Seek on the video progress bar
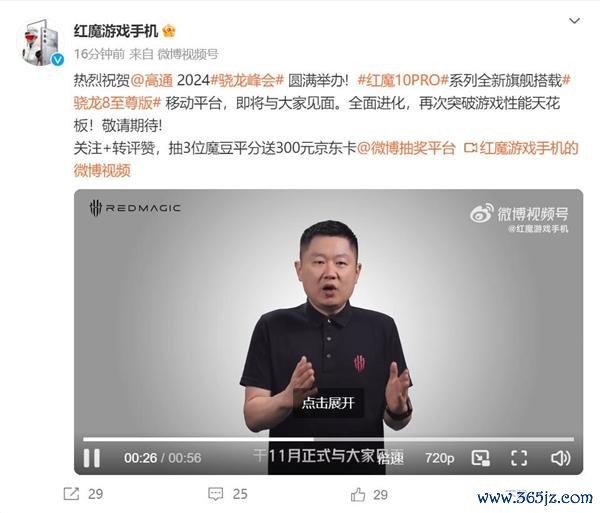This screenshot has width=600, height=513. 328,439
